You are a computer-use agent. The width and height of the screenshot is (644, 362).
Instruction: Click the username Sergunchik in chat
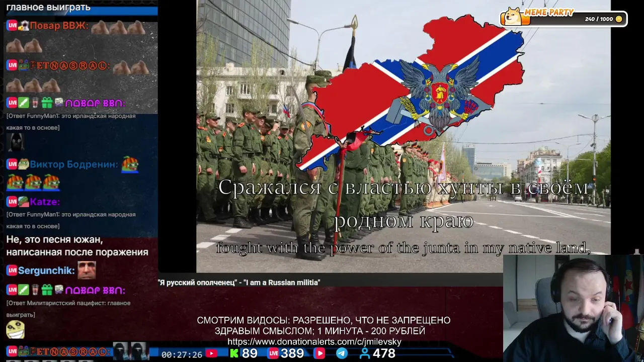(x=46, y=271)
